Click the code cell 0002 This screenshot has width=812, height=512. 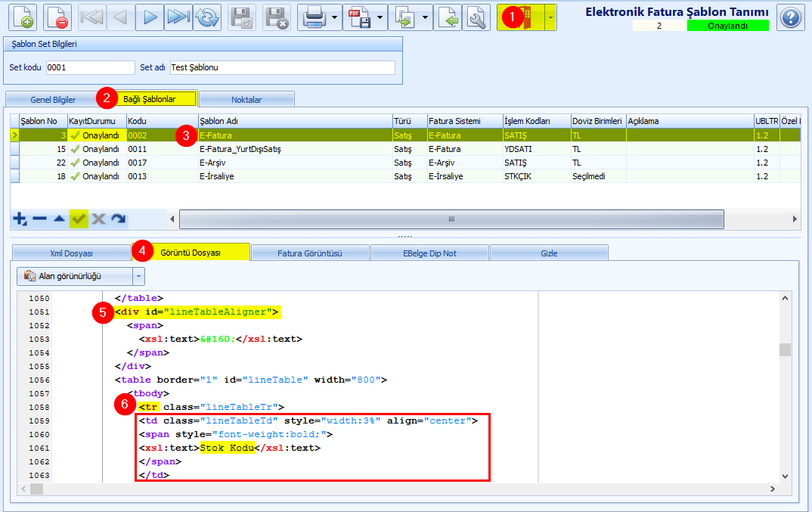click(162, 135)
